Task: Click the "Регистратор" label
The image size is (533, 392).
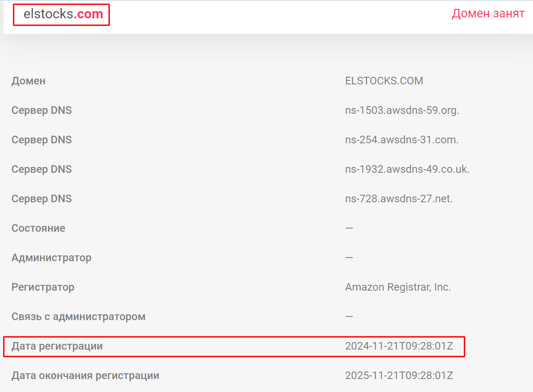Action: tap(43, 287)
